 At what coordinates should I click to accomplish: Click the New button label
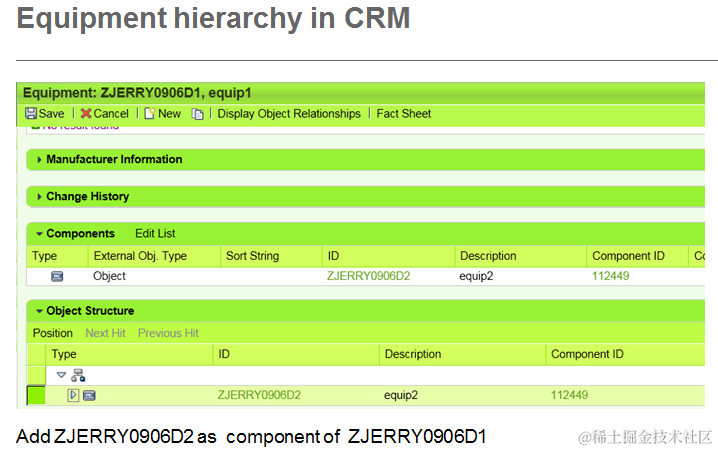[169, 114]
